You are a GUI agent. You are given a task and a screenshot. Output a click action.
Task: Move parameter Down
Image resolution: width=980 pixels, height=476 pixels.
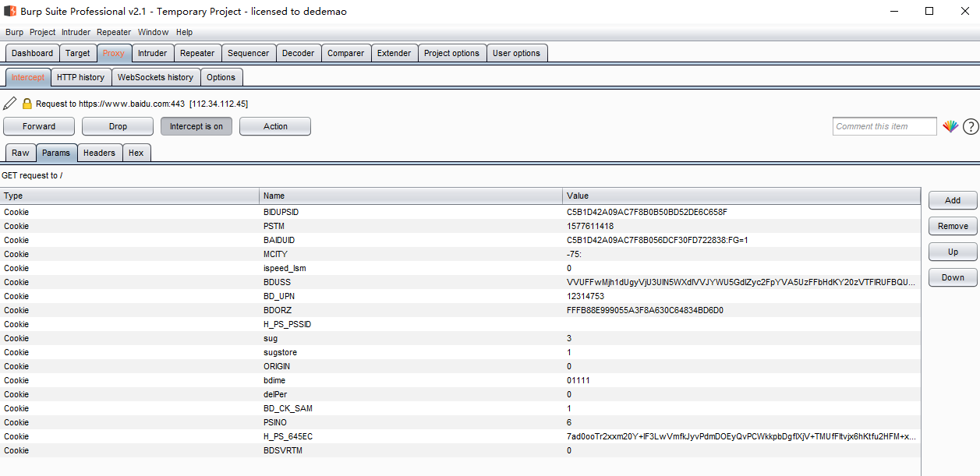(953, 277)
